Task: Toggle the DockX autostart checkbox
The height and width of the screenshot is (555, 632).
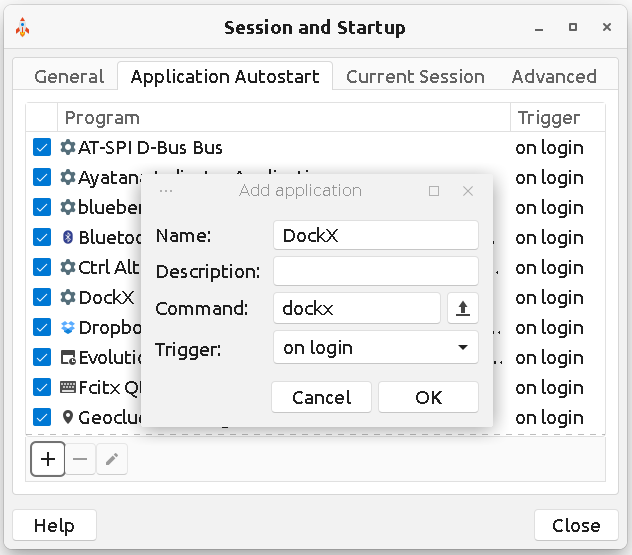Action: [x=42, y=298]
